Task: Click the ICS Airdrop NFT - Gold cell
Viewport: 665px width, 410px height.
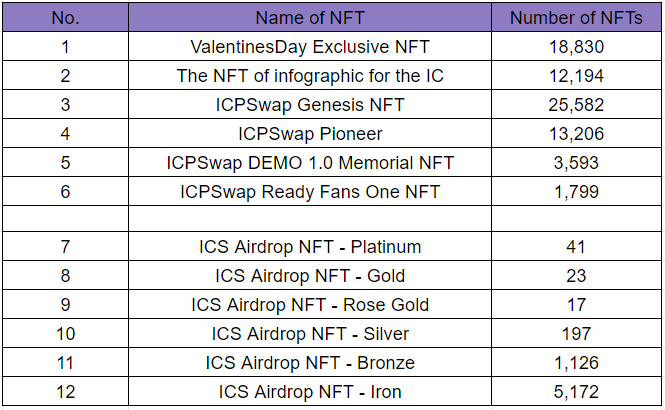Action: coord(310,276)
